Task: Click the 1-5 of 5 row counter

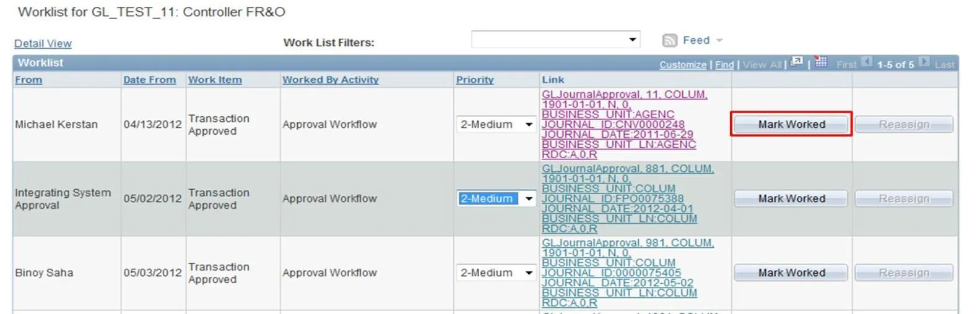Action: point(895,64)
